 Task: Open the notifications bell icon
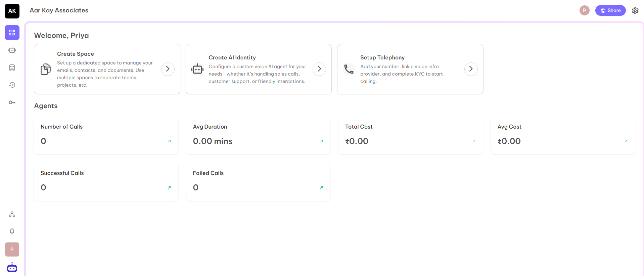click(x=12, y=231)
